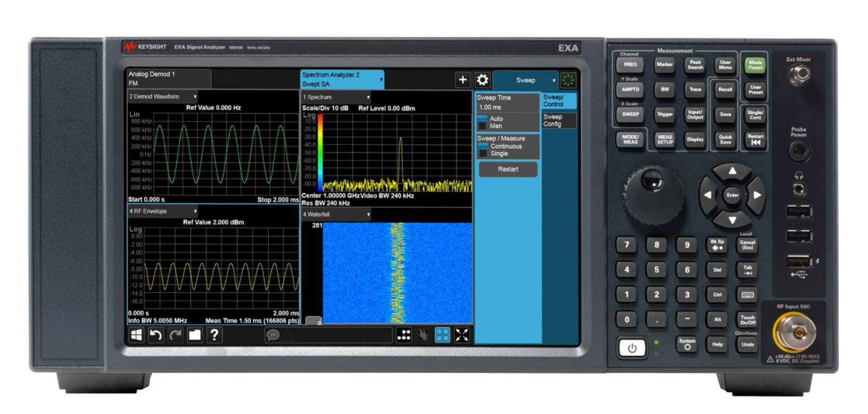
Task: Push the Trigger key
Action: pyautogui.click(x=665, y=115)
